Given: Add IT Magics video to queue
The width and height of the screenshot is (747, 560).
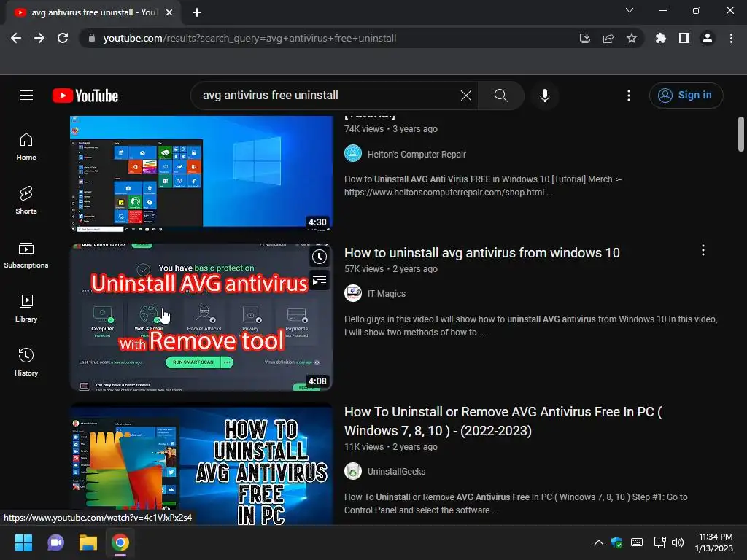Looking at the screenshot, I should pos(320,280).
